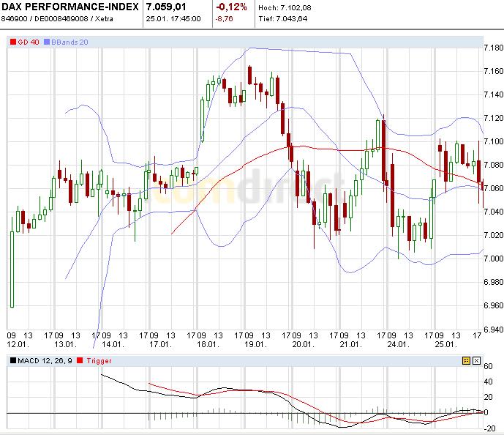Click the blue BBands 20 legend swatch

pos(47,42)
